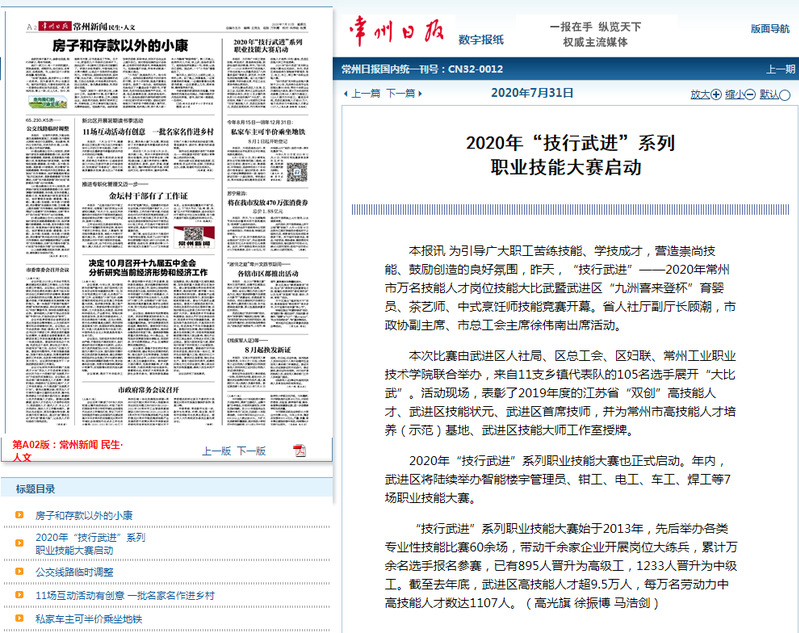
Task: Click 8月起换发新证 article in page preview
Action: pos(268,362)
